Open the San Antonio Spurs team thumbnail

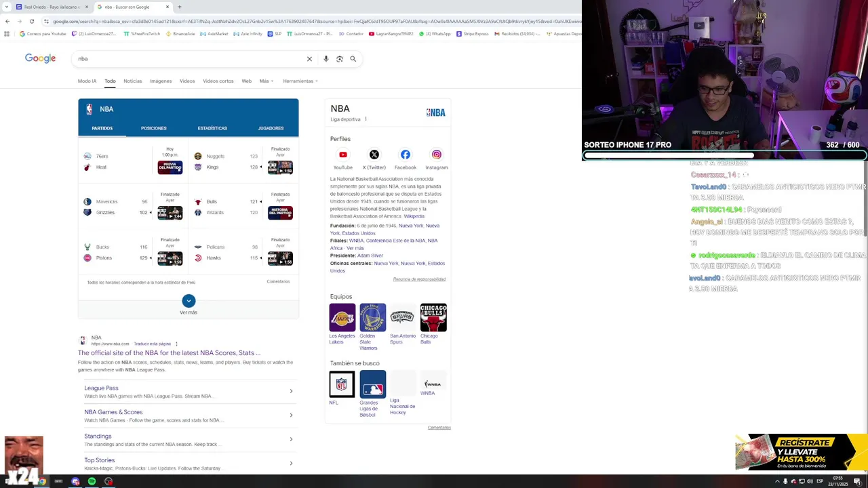point(403,317)
